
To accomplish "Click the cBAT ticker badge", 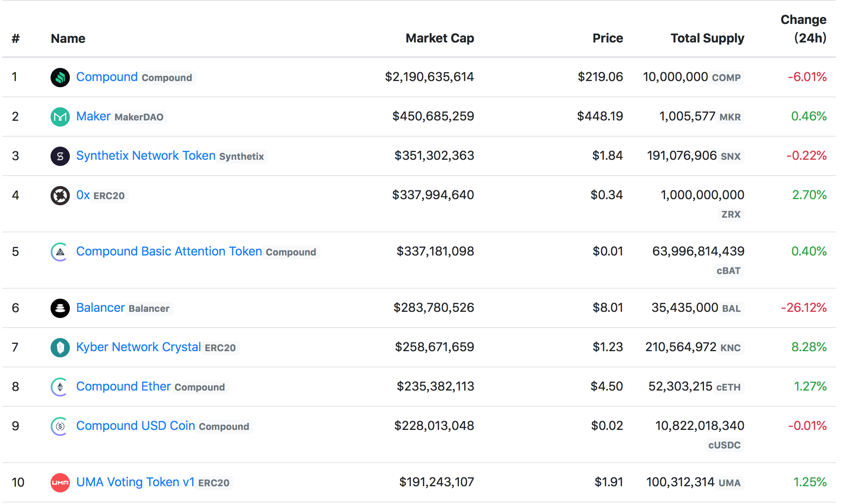I will pyautogui.click(x=728, y=271).
